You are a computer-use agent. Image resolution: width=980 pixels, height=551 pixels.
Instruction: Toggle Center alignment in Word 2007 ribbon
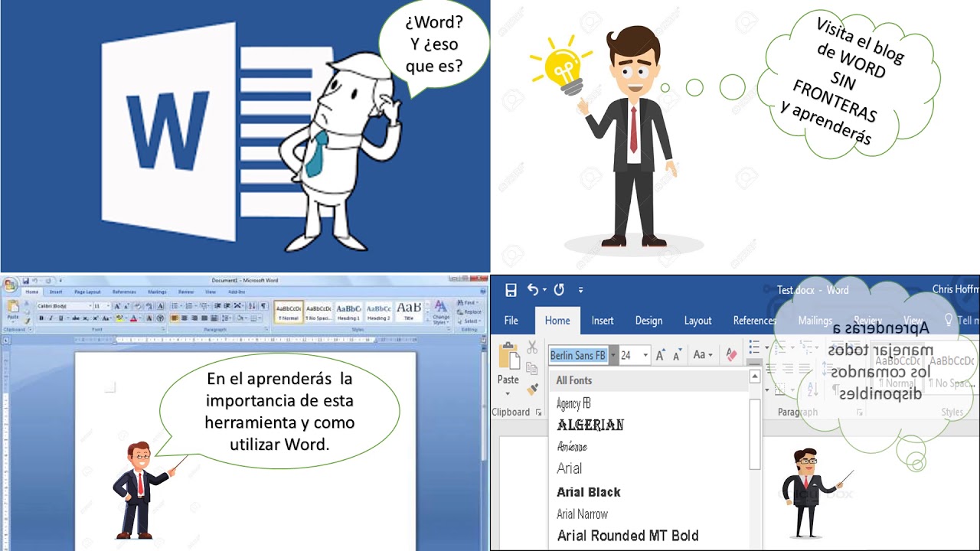[x=185, y=318]
